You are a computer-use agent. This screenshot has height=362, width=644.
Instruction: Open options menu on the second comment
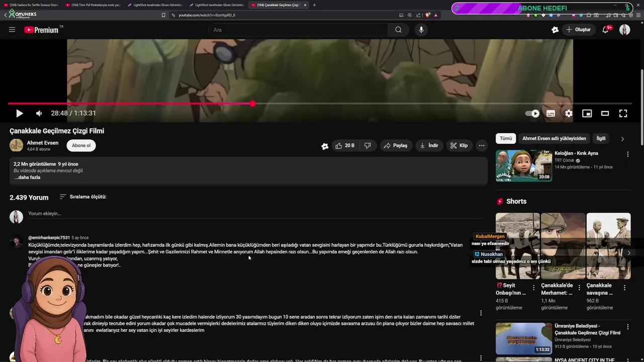pos(480,313)
